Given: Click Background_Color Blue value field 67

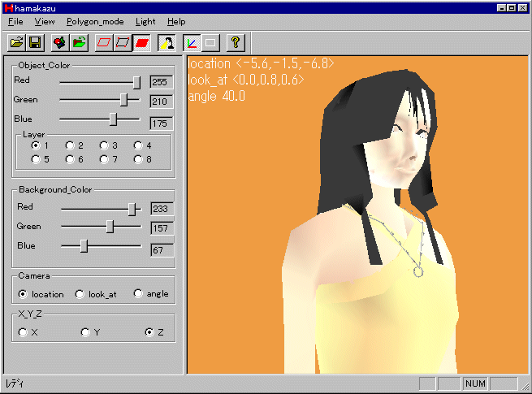Looking at the screenshot, I should (162, 250).
